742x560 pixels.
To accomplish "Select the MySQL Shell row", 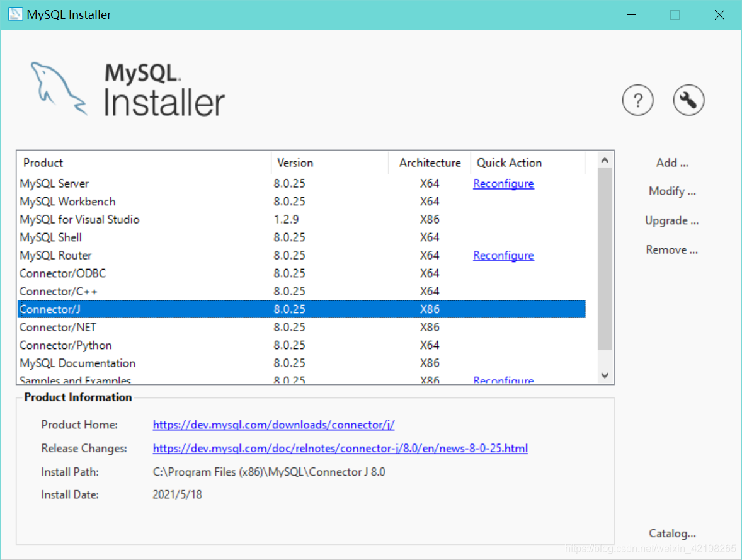I will [302, 237].
